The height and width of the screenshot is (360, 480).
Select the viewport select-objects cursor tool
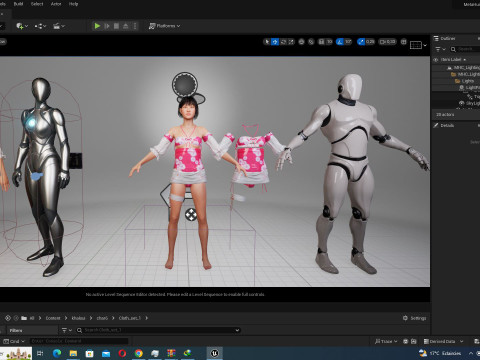pyautogui.click(x=266, y=42)
